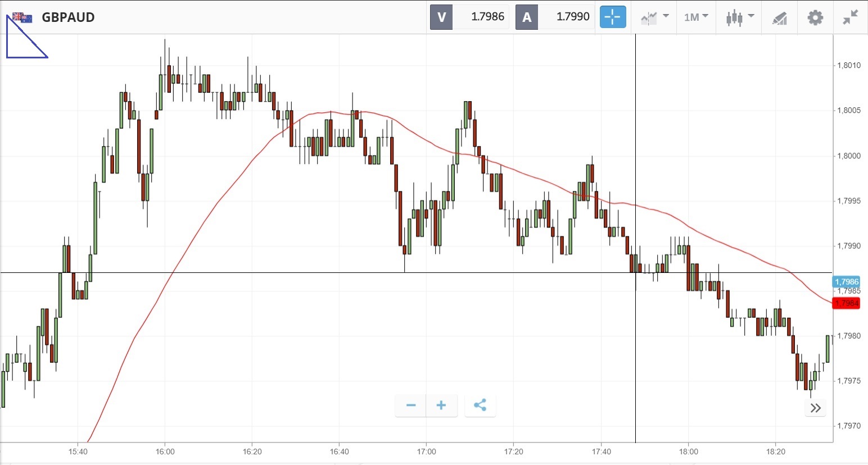Click the 17:40 time axis label
Viewport: 868px width, 465px height.
(x=602, y=452)
